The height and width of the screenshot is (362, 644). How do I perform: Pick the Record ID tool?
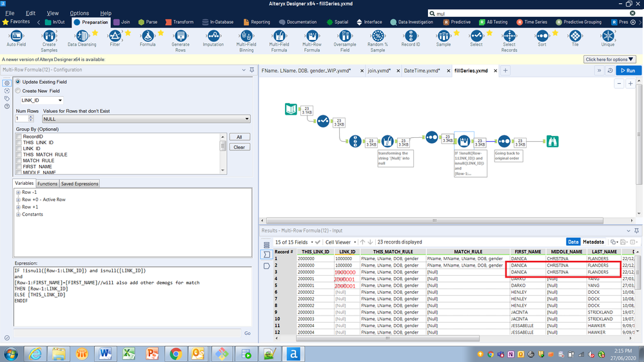pyautogui.click(x=410, y=39)
